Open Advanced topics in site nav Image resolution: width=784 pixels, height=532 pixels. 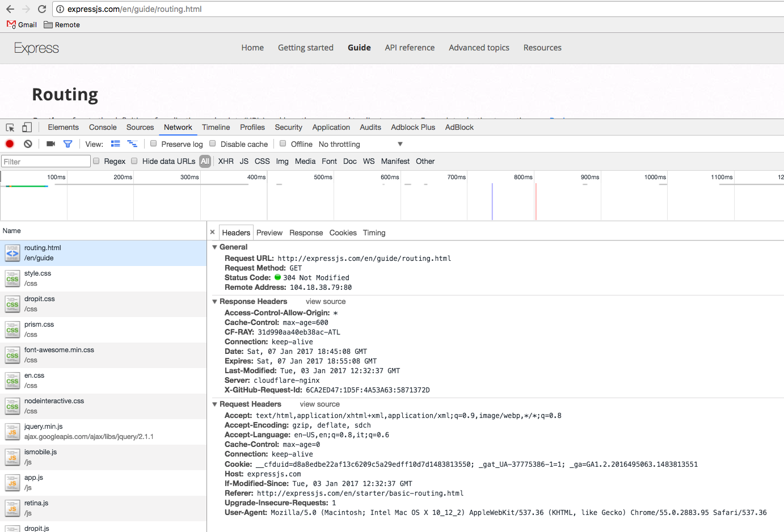(479, 48)
